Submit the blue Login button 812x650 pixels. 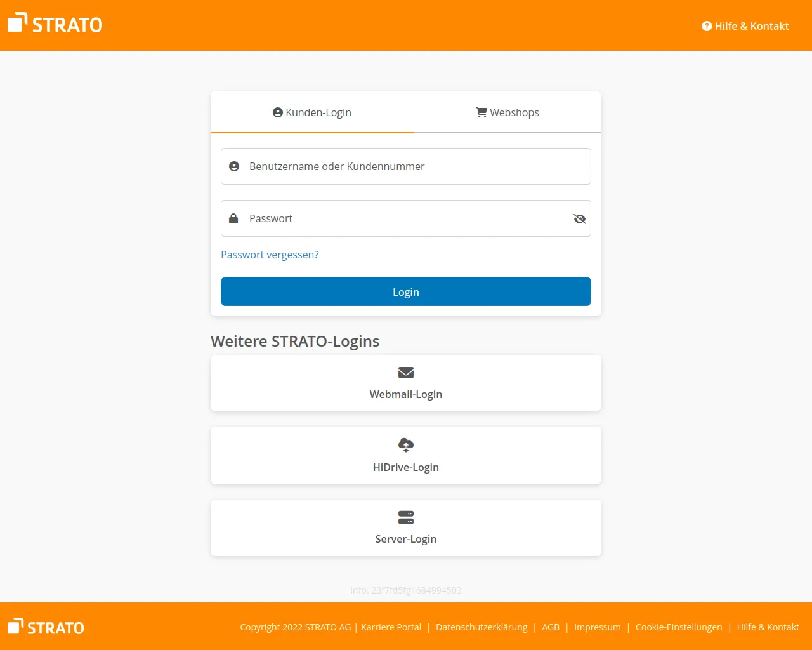pos(406,291)
